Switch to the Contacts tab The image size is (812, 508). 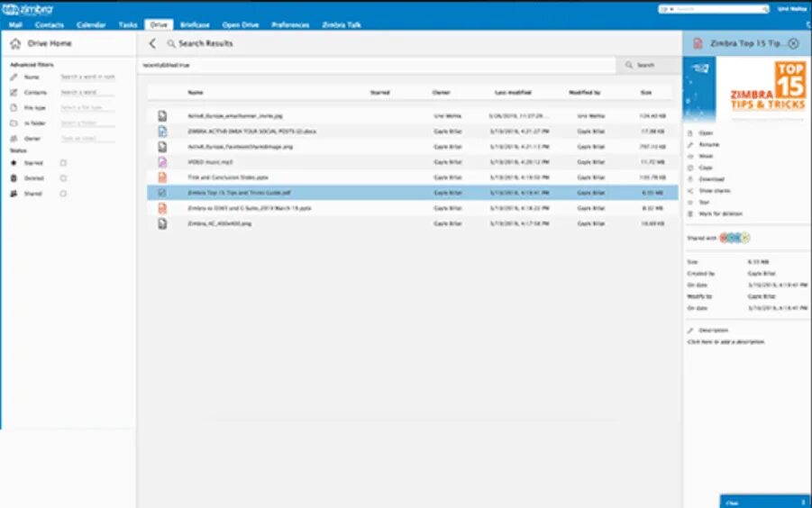(50, 25)
